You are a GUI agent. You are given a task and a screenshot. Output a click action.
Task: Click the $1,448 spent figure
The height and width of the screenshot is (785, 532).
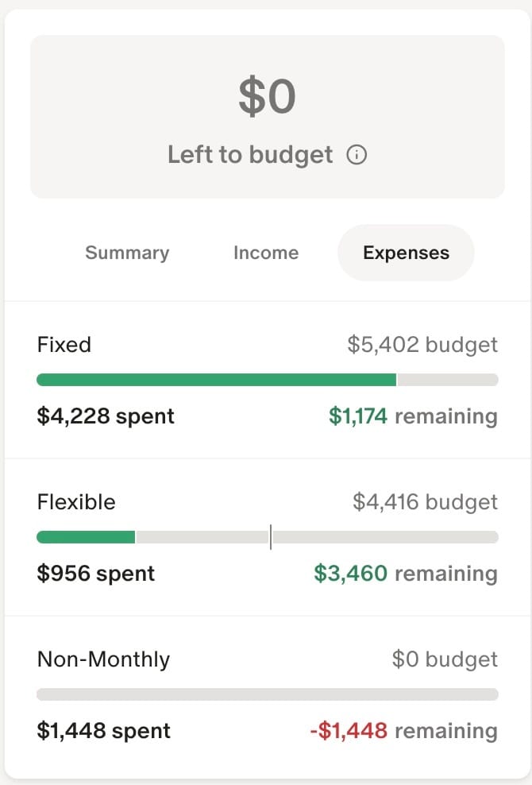point(103,730)
